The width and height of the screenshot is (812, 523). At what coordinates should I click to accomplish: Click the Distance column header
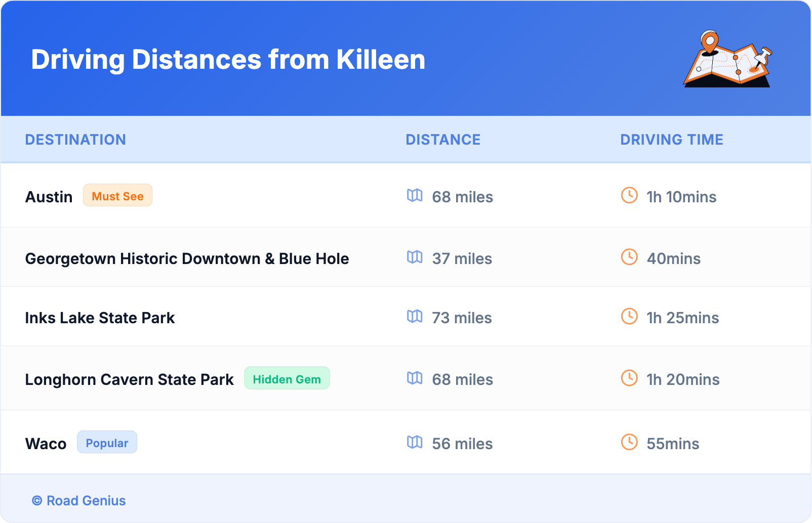click(443, 140)
